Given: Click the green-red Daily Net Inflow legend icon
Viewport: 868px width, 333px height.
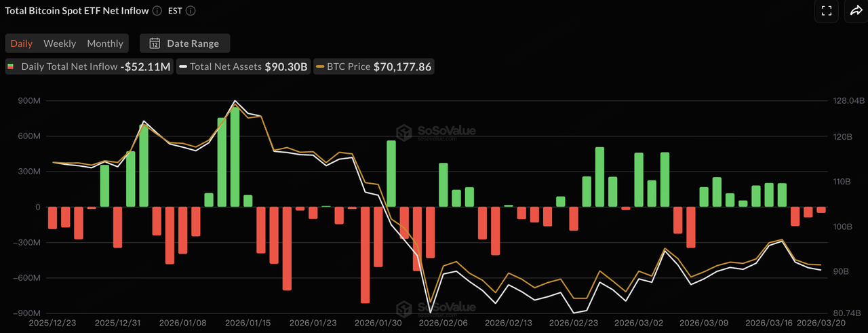Looking at the screenshot, I should click(x=12, y=66).
